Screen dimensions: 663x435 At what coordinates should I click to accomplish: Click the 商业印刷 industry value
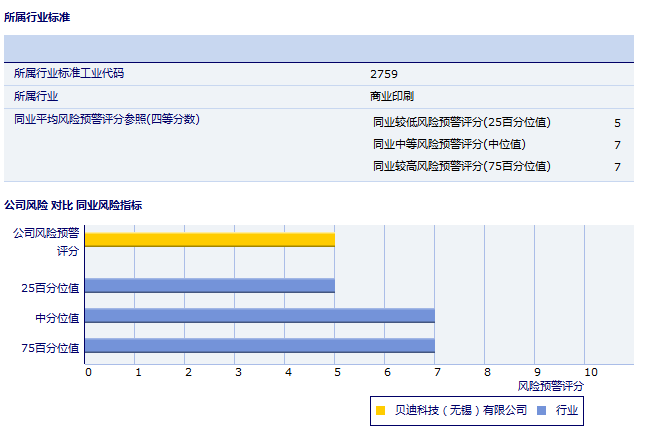392,97
